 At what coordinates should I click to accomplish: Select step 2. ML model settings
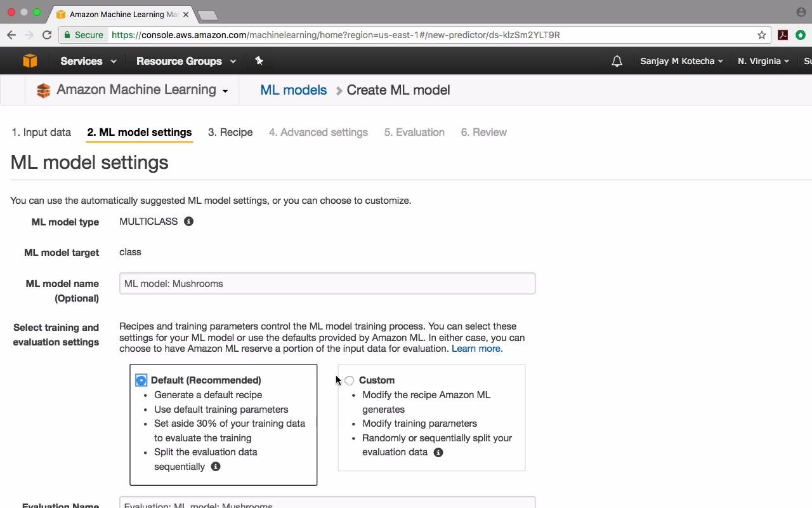140,132
